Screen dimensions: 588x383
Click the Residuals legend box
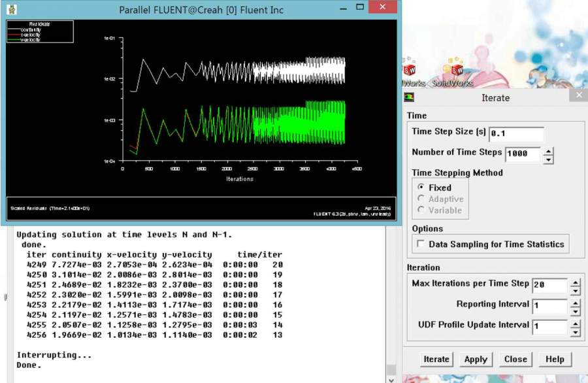coord(40,31)
